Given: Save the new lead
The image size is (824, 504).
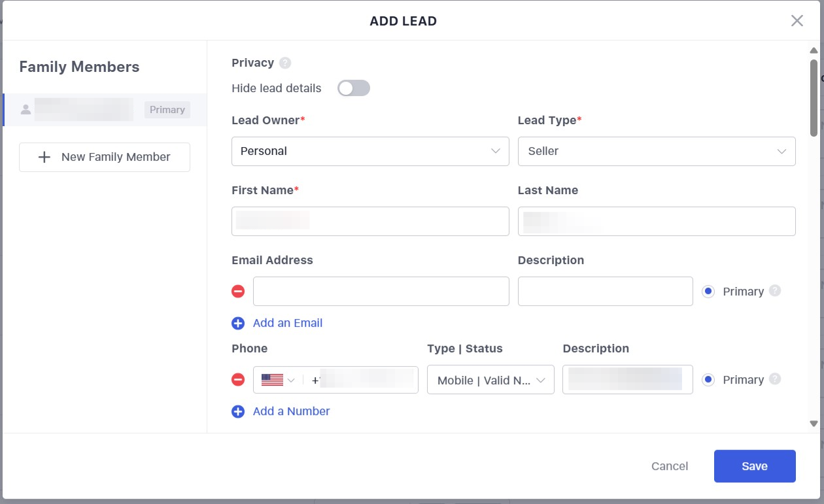Looking at the screenshot, I should pos(755,466).
